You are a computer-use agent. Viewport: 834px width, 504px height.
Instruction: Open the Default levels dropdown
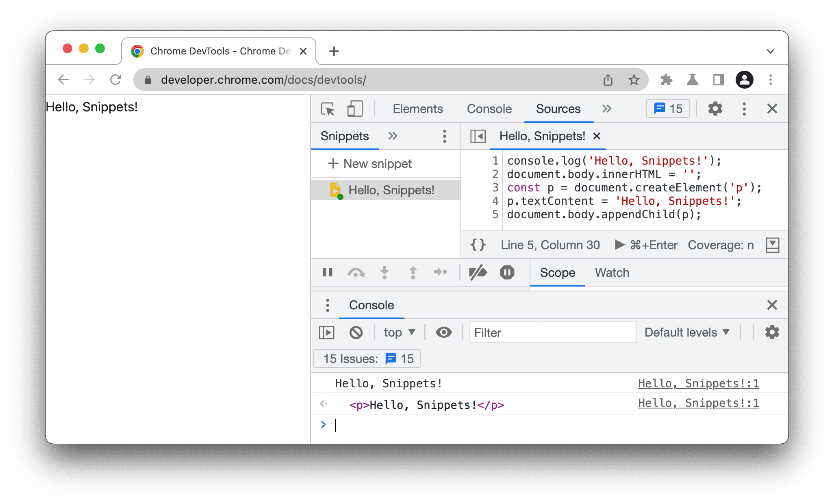pos(687,332)
